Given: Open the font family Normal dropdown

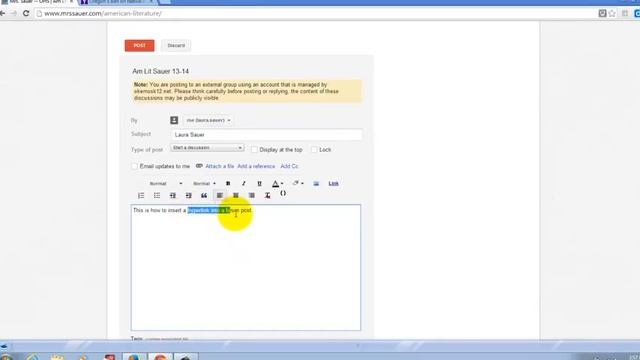Looking at the screenshot, I should tap(165, 183).
